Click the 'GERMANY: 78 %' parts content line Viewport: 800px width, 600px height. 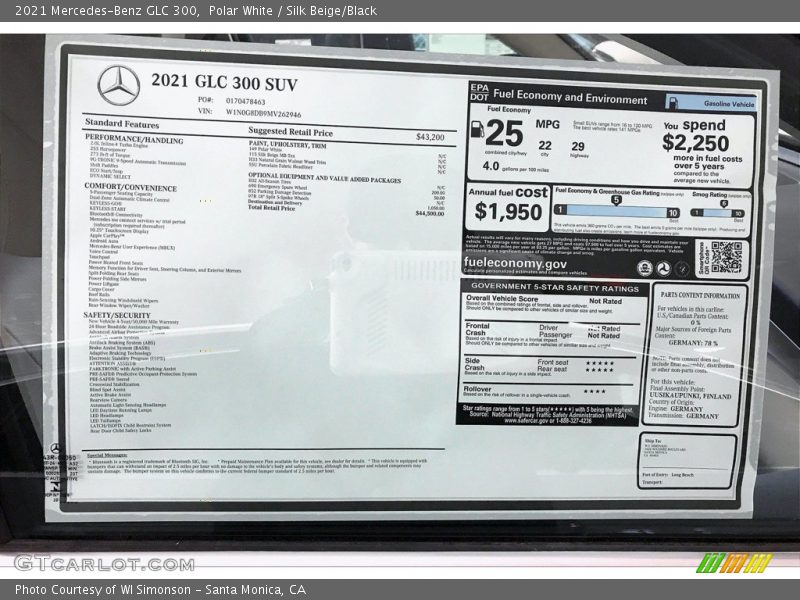[x=693, y=343]
